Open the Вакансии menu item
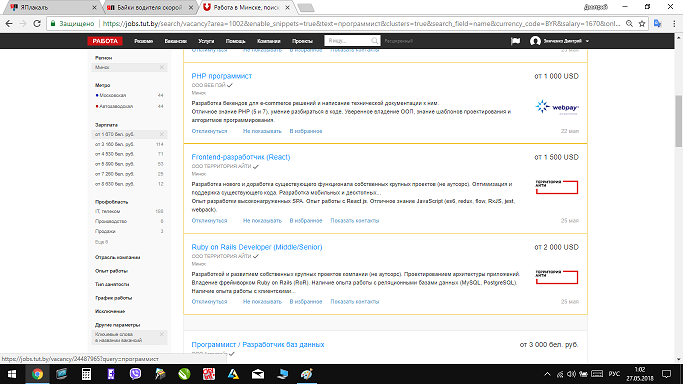 [x=176, y=41]
